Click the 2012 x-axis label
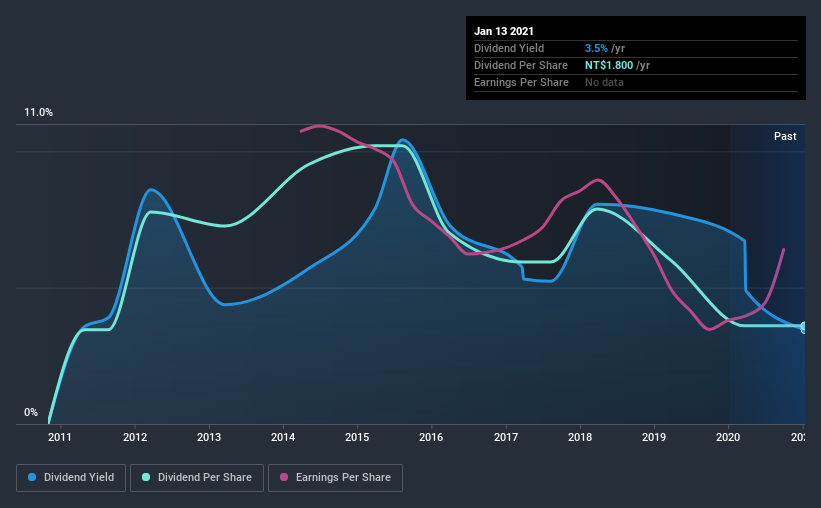The width and height of the screenshot is (821, 508). click(135, 437)
